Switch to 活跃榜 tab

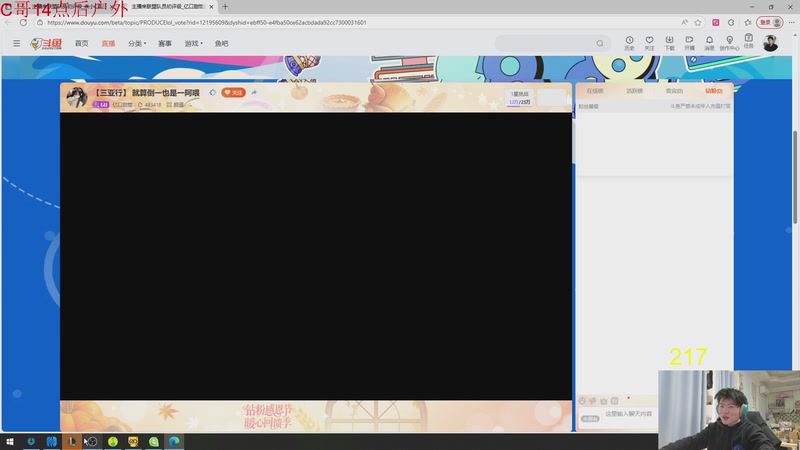click(x=635, y=91)
